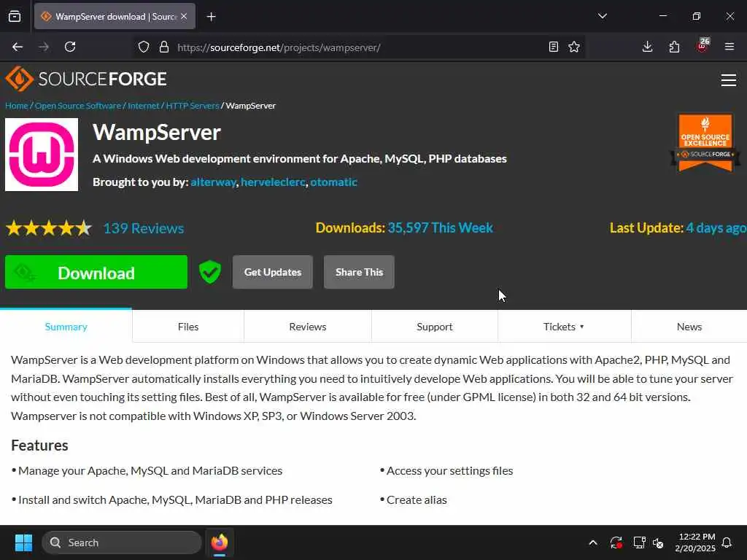Click 'Create alias' feature text
The width and height of the screenshot is (747, 560).
click(417, 500)
